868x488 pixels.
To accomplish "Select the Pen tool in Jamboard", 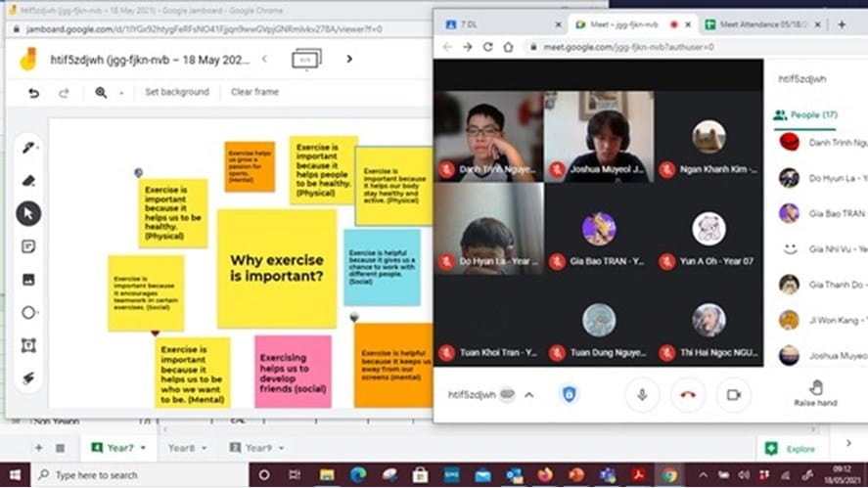I will point(28,149).
